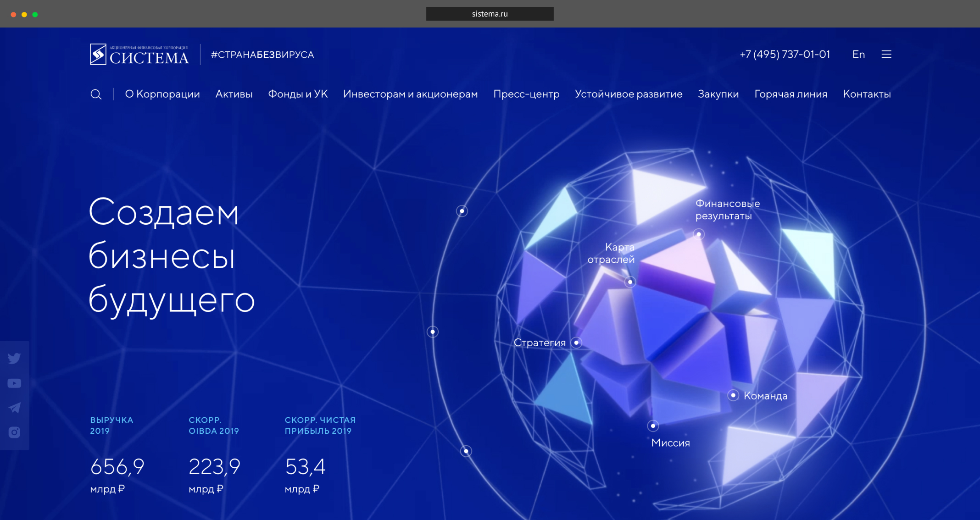Switch site language to En
This screenshot has width=980, height=520.
point(858,55)
